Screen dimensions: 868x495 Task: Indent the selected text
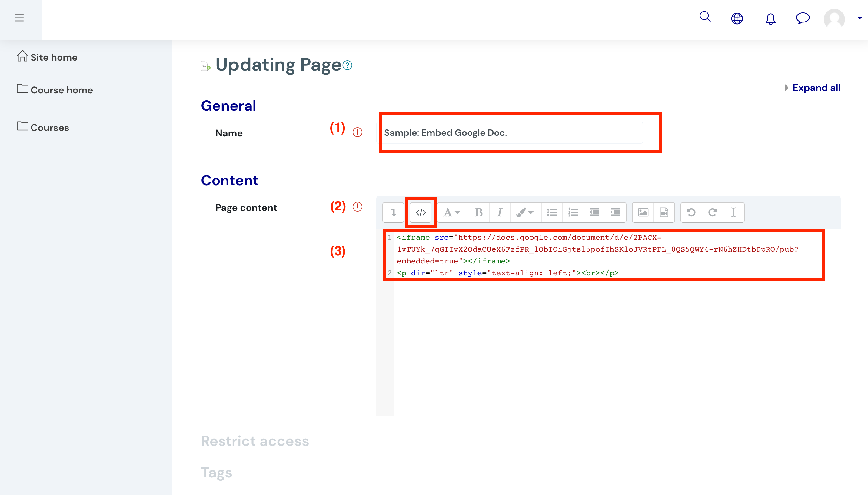tap(616, 212)
